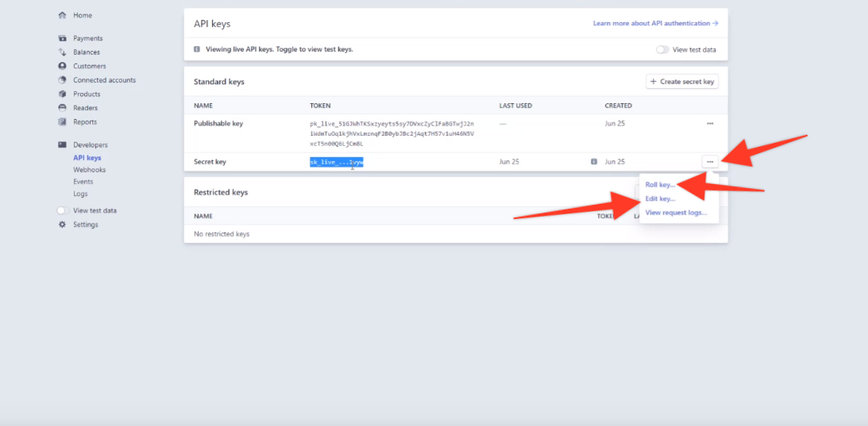This screenshot has width=868, height=426.
Task: Click the Home house icon in sidebar
Action: click(x=63, y=16)
